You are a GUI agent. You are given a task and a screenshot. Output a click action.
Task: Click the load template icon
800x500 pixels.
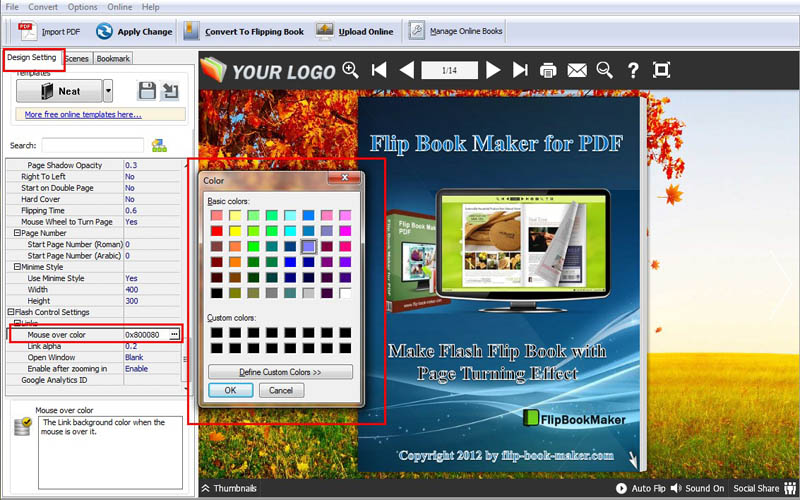click(170, 91)
